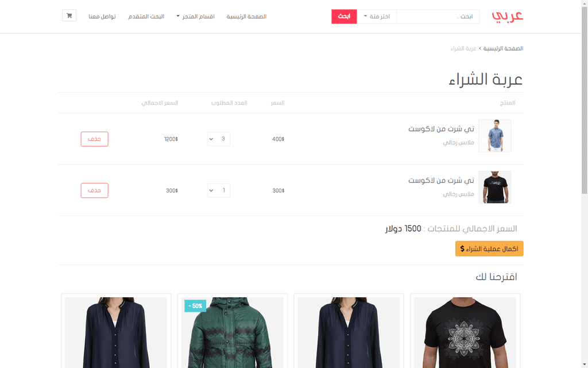Click الصفحة الرئيسية breadcrumb link
The image size is (588, 368).
pos(503,48)
